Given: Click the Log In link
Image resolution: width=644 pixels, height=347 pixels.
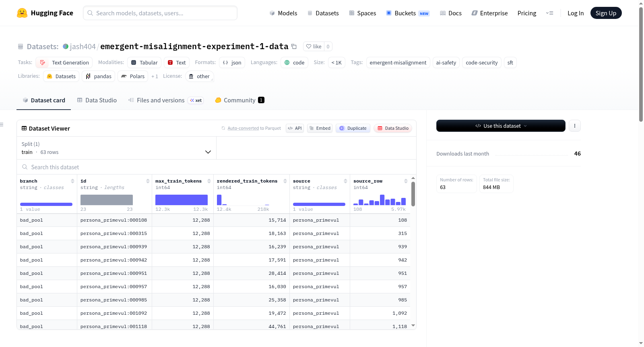Looking at the screenshot, I should click(x=576, y=13).
